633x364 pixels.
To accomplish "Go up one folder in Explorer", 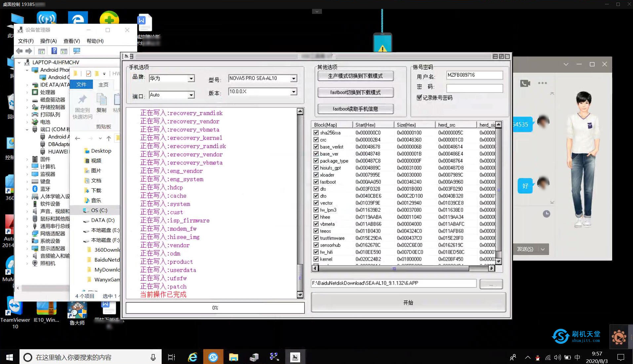I will 109,138.
